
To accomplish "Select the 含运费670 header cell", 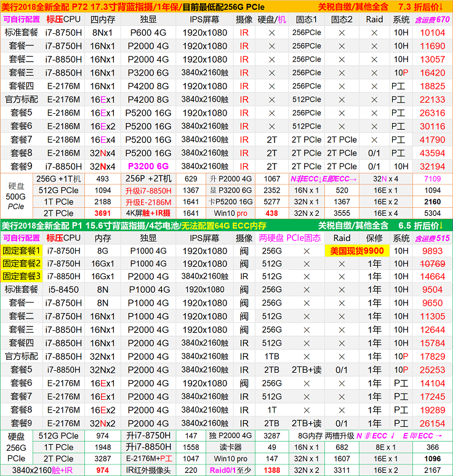I will tap(432, 20).
